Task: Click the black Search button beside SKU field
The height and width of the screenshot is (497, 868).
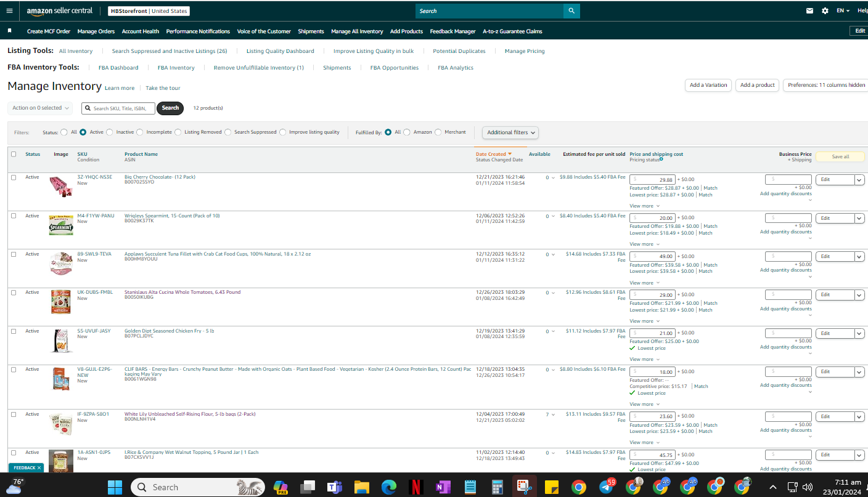Action: point(170,108)
